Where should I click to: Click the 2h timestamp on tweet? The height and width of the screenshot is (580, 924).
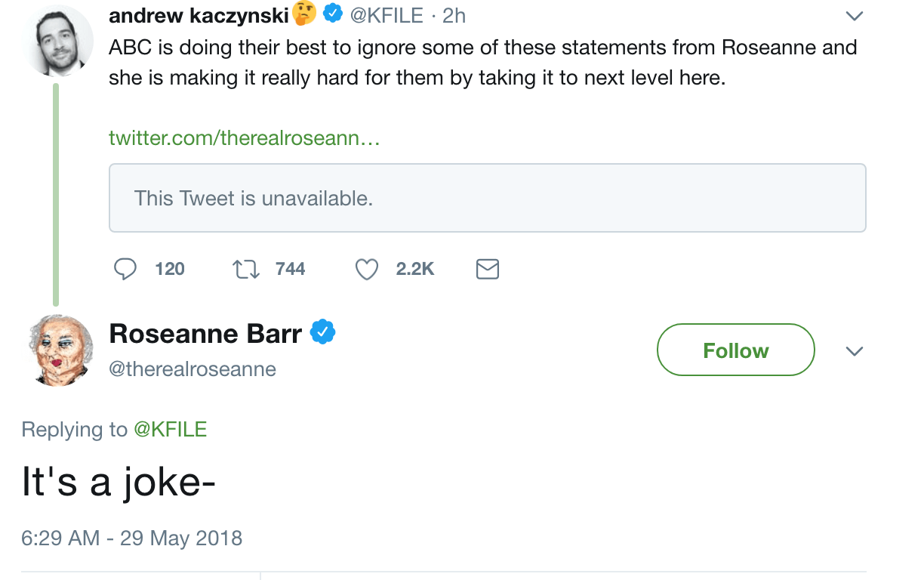point(454,15)
